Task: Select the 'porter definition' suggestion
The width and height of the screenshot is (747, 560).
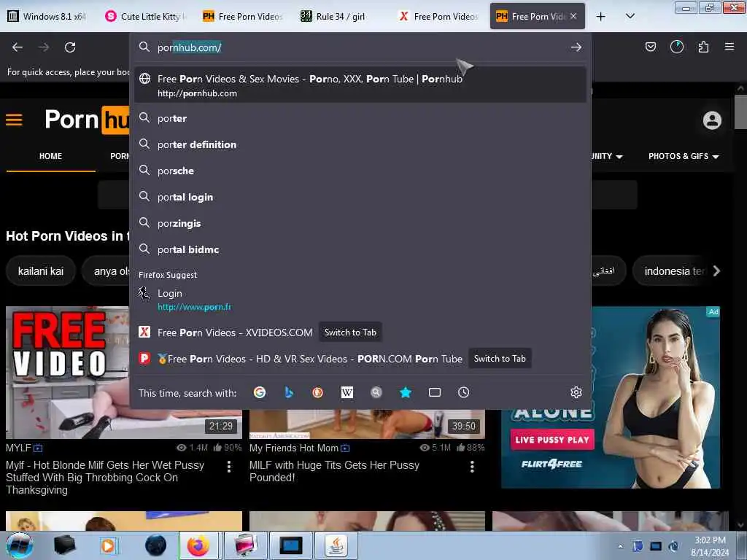Action: click(x=360, y=144)
